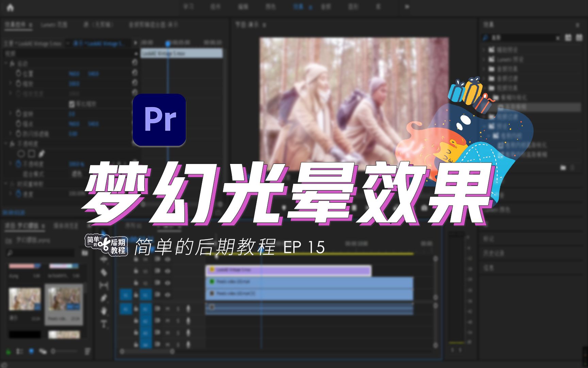Viewport: 588px width, 368px height.
Task: Select the Type tool
Action: coord(104,324)
